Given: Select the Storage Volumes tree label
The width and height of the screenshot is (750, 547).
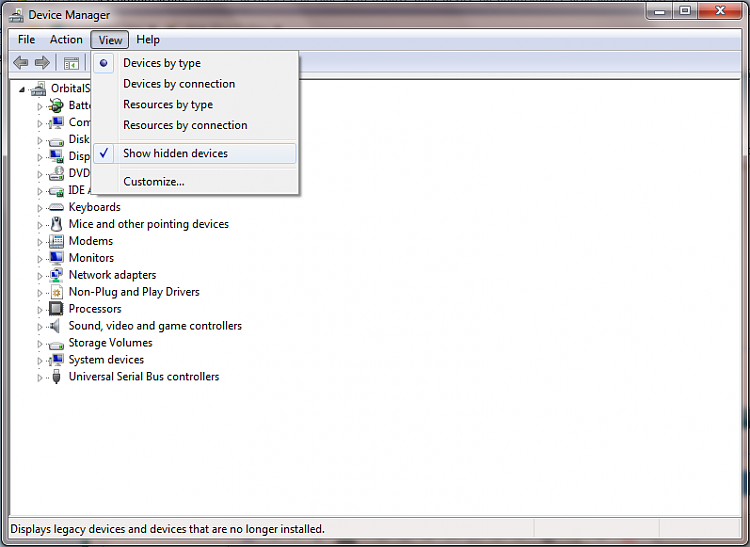Looking at the screenshot, I should (x=110, y=343).
